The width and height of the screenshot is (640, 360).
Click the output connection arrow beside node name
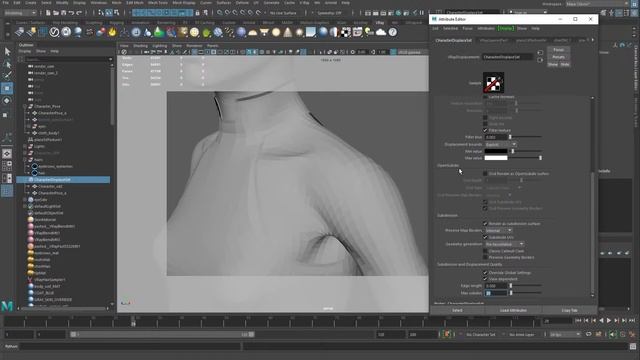point(540,60)
